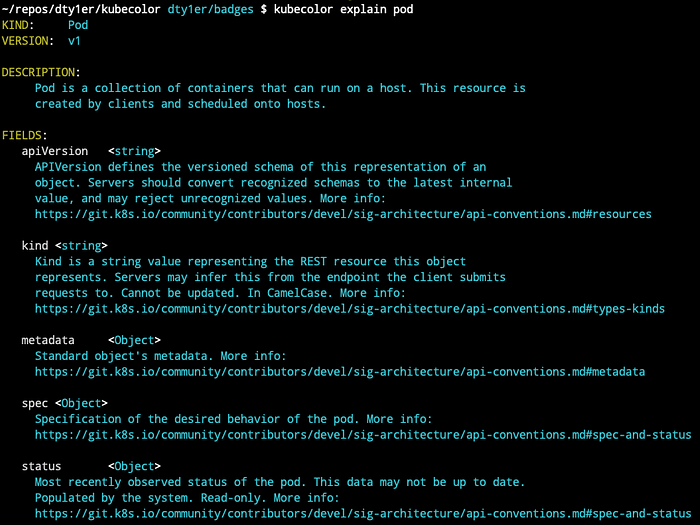The height and width of the screenshot is (525, 700).
Task: Open the api-conventions.md#types-kinds URL
Action: (x=350, y=309)
